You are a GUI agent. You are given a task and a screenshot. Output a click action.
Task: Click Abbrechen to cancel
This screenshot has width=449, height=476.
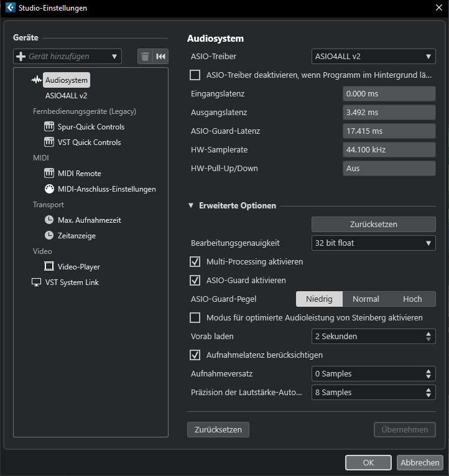[x=419, y=463]
